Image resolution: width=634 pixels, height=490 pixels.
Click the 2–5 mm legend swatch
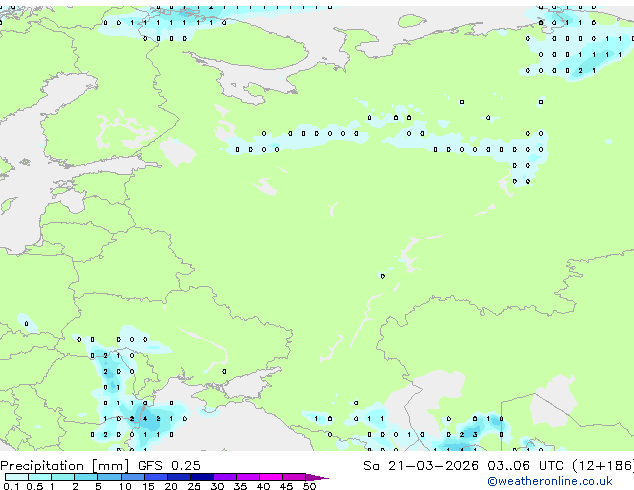pos(86,477)
